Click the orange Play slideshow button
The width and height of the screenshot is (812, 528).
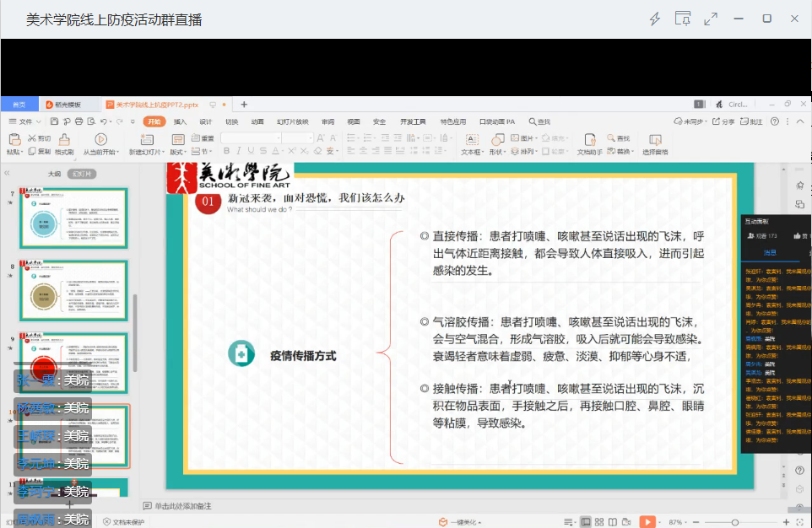pyautogui.click(x=647, y=522)
